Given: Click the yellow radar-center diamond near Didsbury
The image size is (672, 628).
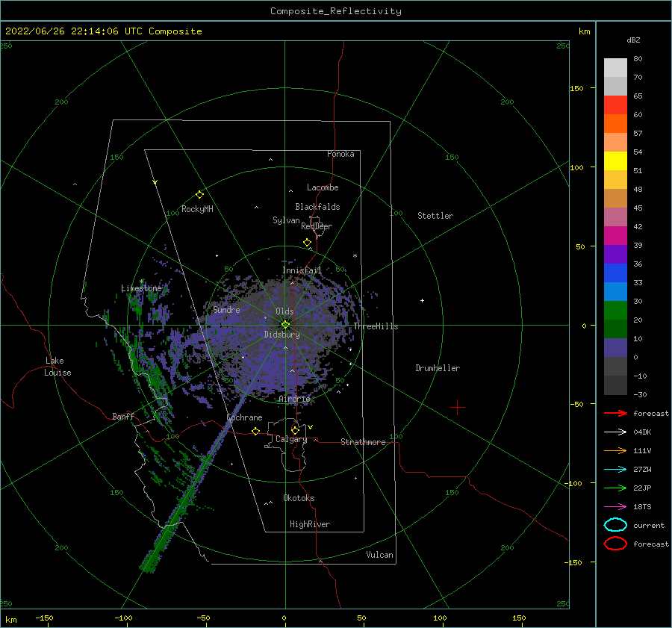Looking at the screenshot, I should pyautogui.click(x=285, y=325).
